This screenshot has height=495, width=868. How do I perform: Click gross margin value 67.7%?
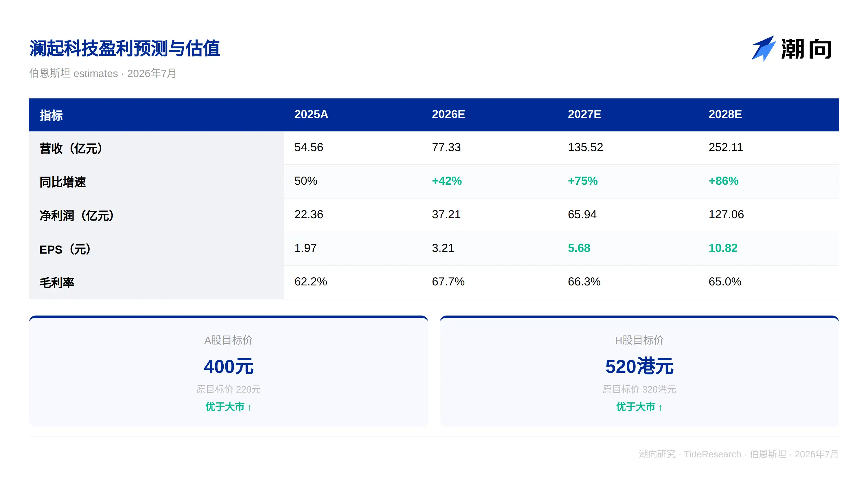pyautogui.click(x=448, y=282)
